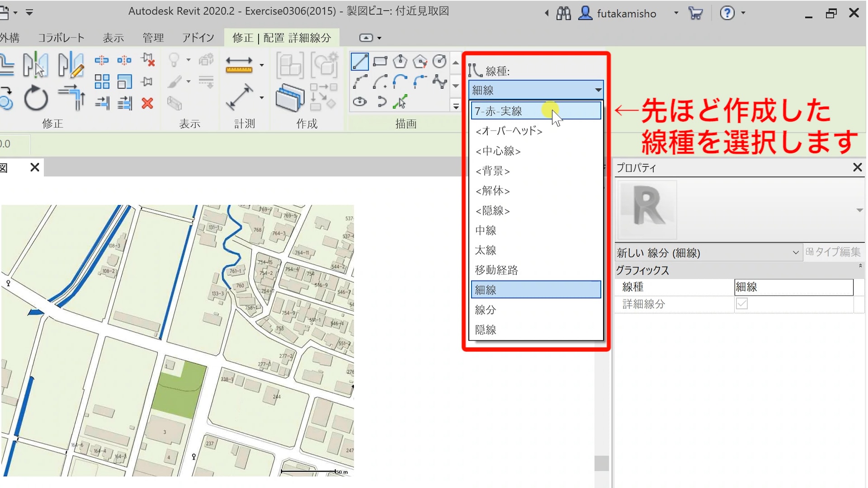Toggle the 詳細線分 checkbox in Properties
The height and width of the screenshot is (488, 868).
coord(741,304)
